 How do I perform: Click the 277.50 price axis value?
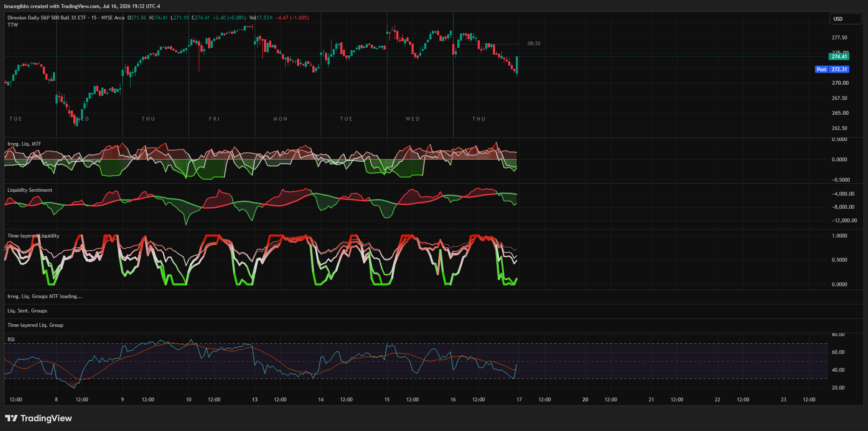[840, 38]
